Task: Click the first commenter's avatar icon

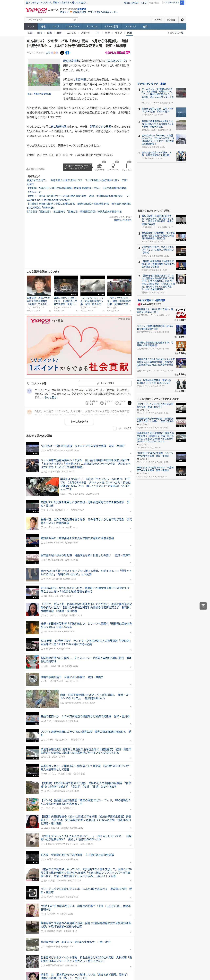Action: (29, 391)
